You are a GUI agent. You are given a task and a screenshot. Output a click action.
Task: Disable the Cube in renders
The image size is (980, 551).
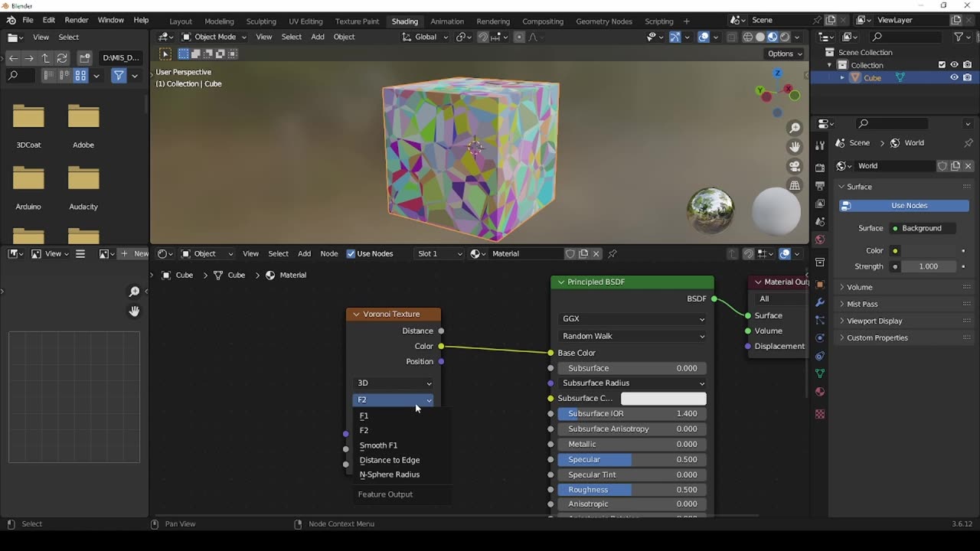point(968,77)
